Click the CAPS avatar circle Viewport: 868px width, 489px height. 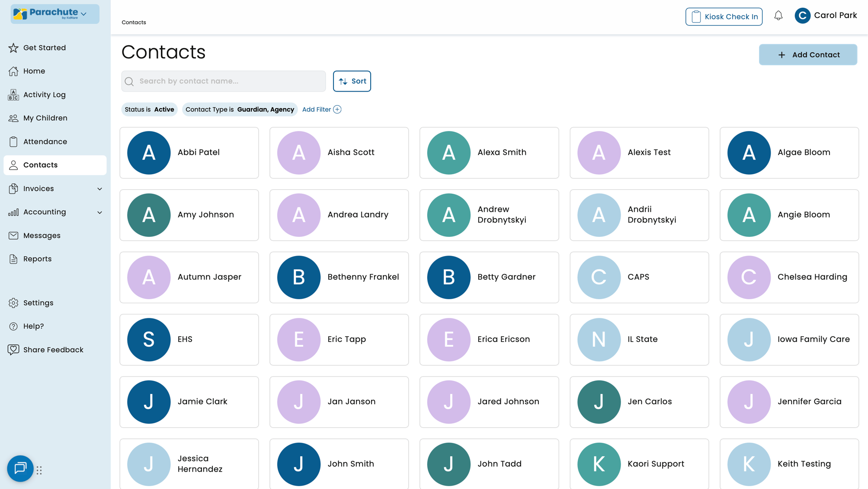[599, 277]
